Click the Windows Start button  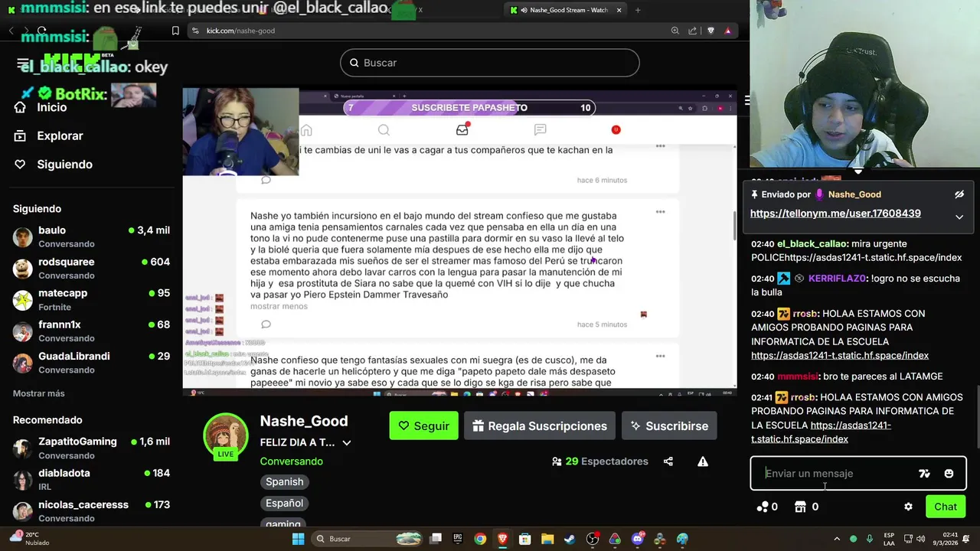(299, 539)
